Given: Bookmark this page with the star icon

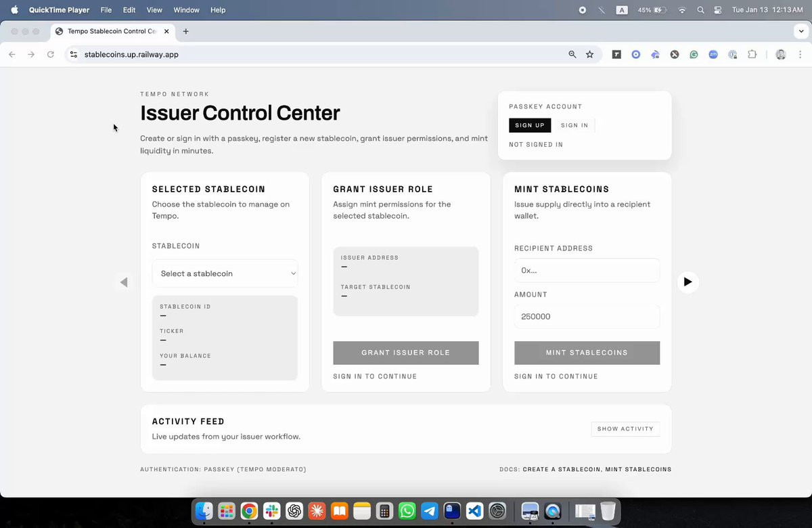Looking at the screenshot, I should (589, 54).
